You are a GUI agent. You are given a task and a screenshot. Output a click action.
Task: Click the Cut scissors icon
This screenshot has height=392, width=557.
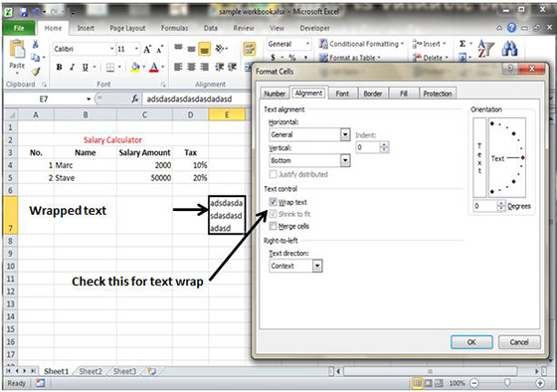tap(35, 44)
